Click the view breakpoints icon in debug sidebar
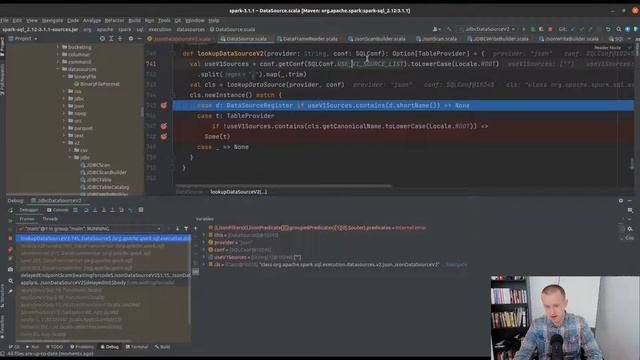Screen dimensions: 640x360 10,249
